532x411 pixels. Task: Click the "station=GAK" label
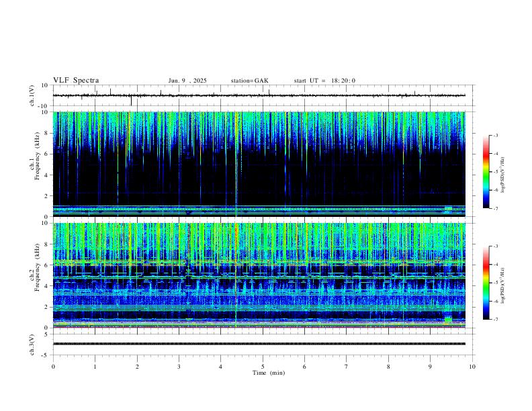coord(249,81)
